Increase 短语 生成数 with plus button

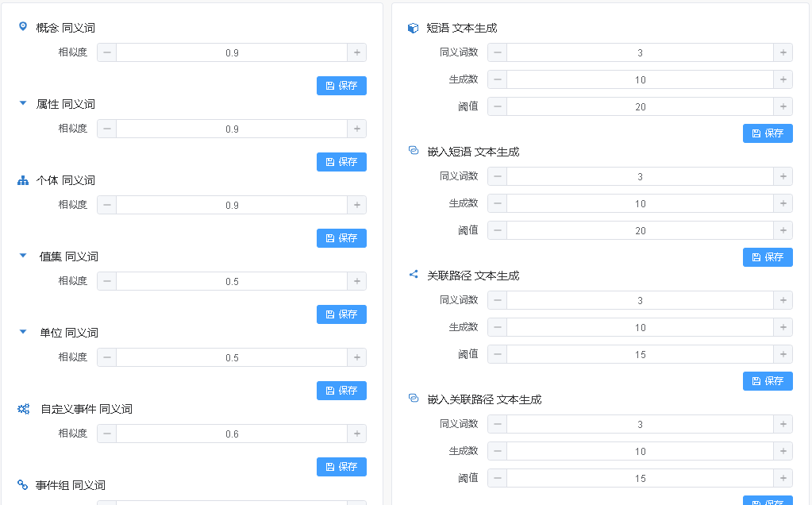click(783, 79)
